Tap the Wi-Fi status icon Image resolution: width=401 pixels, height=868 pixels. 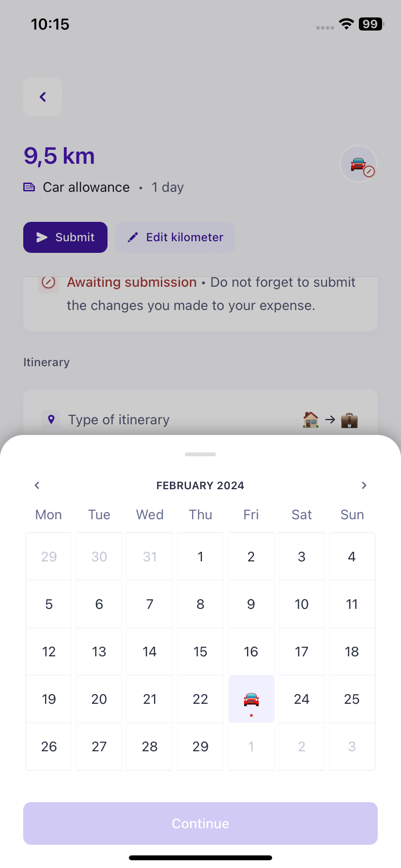[x=346, y=24]
